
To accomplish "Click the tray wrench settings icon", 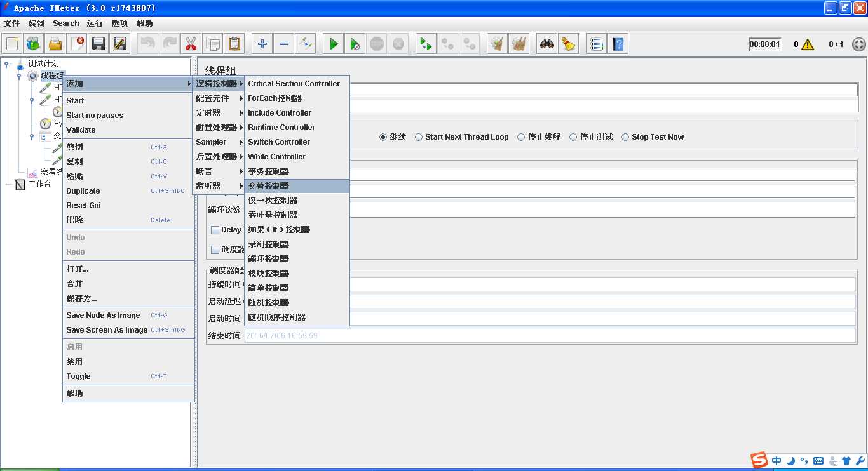I will click(x=860, y=461).
